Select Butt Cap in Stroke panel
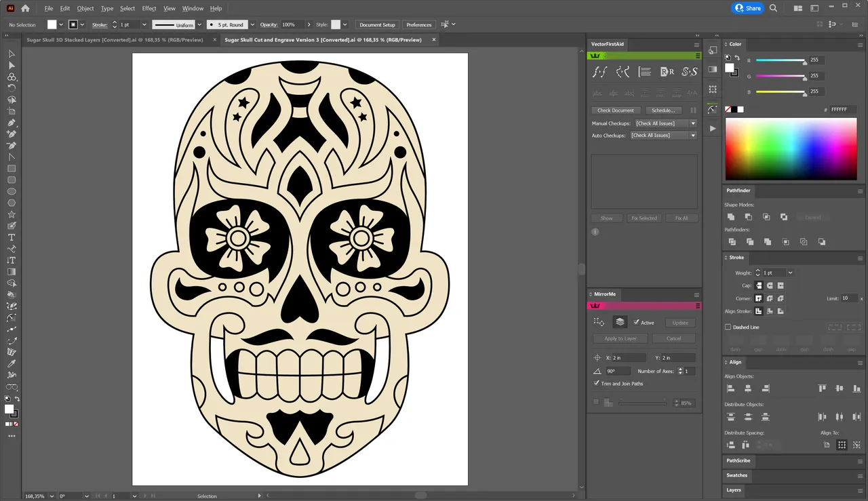The width and height of the screenshot is (868, 501). point(759,285)
